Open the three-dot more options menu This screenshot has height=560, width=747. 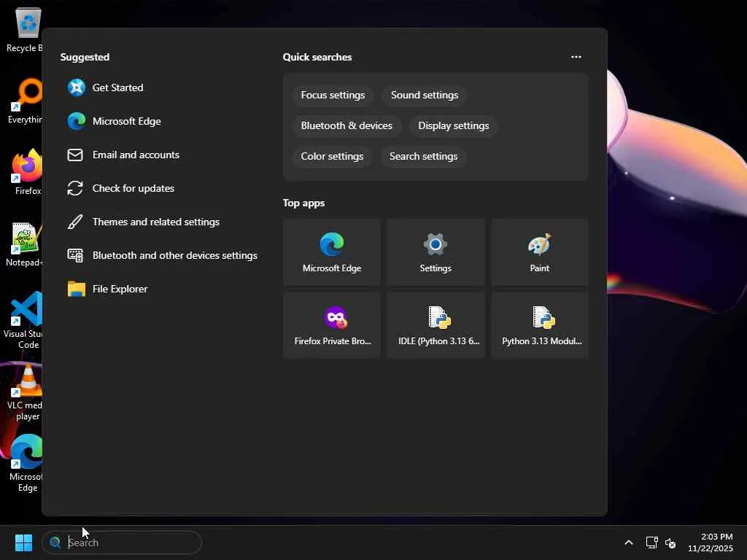pos(576,57)
